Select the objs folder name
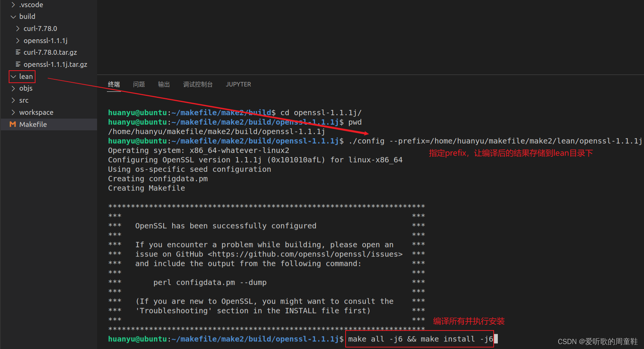644x349 pixels. point(26,88)
